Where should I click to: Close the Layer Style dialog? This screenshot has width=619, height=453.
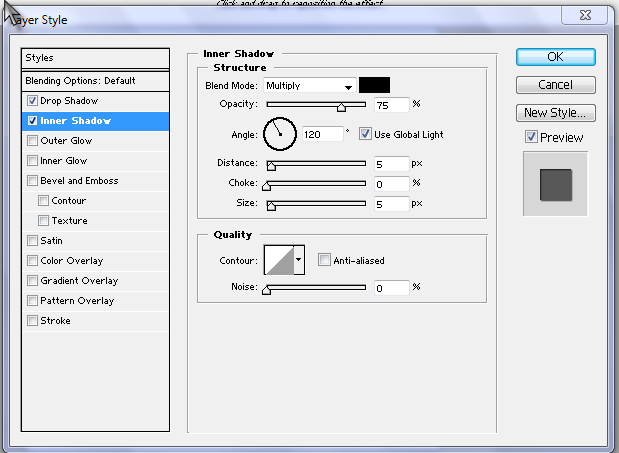click(585, 15)
